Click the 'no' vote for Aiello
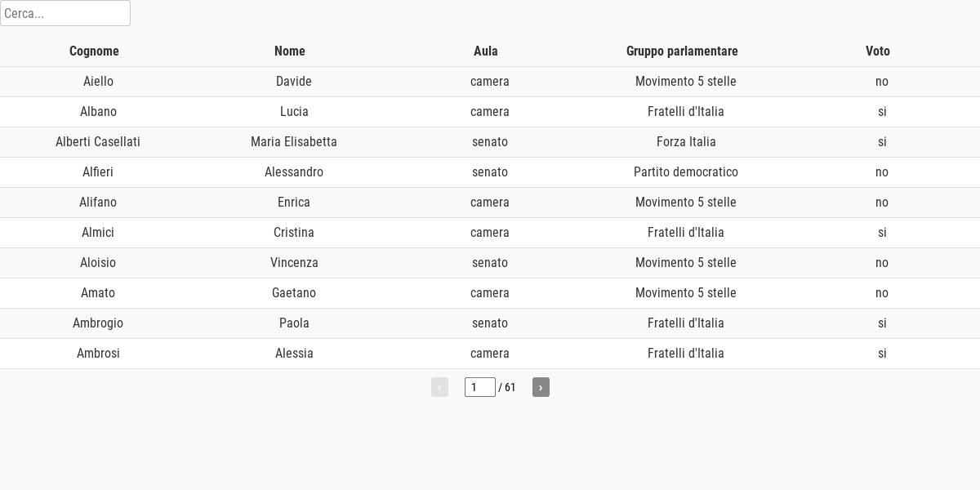980x490 pixels. 882,82
